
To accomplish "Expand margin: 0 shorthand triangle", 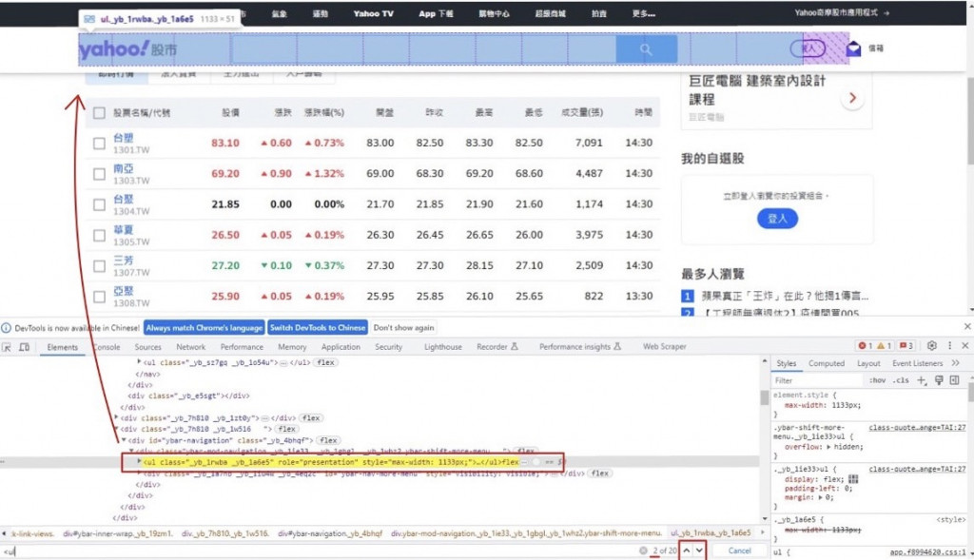I will tap(821, 497).
